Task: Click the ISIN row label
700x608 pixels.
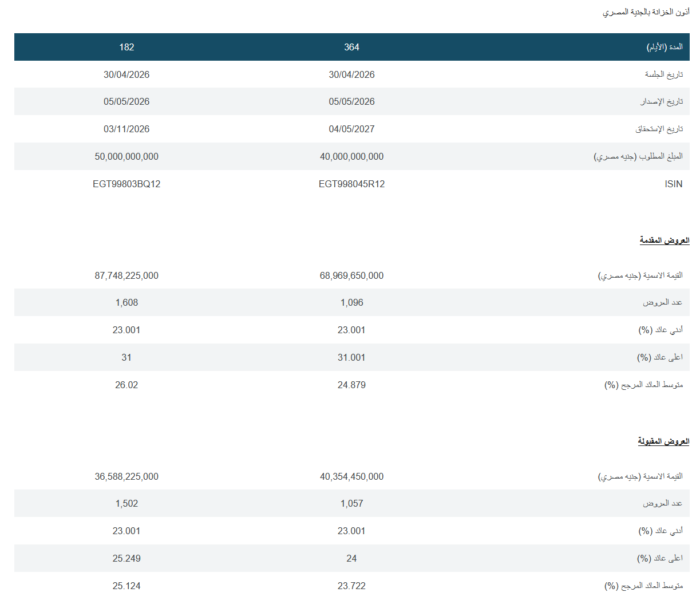Action: tap(673, 184)
